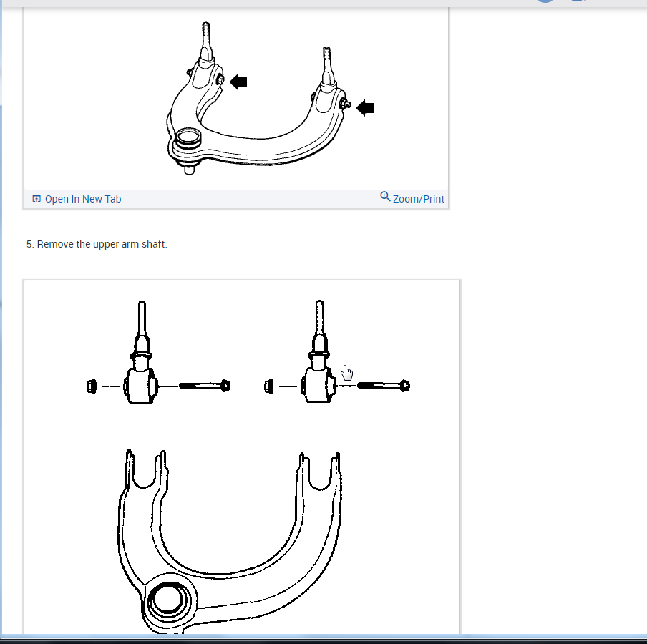Click the magnifying glass zoom icon
Image resolution: width=647 pixels, height=644 pixels.
click(x=385, y=196)
